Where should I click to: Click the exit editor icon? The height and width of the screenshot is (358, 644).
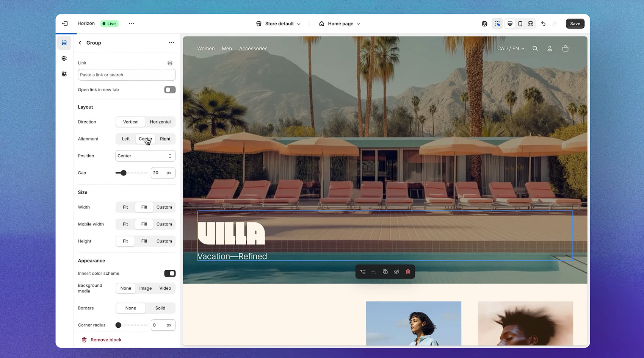pyautogui.click(x=65, y=23)
